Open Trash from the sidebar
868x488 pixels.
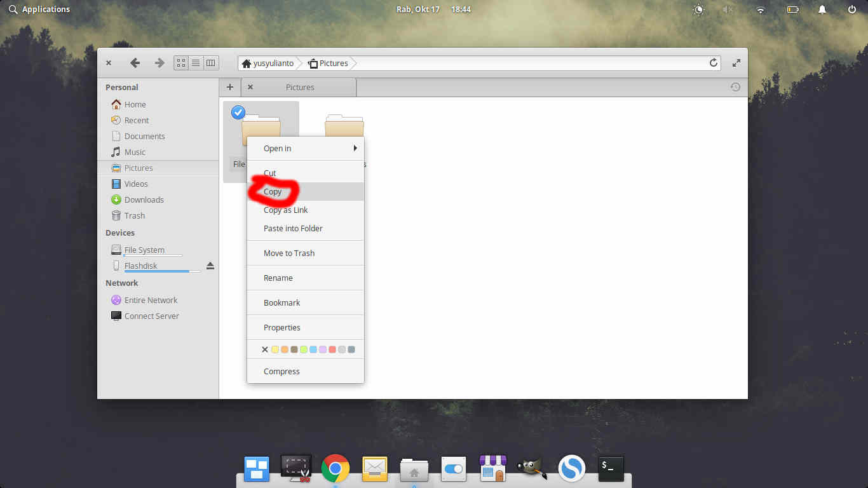coord(135,215)
